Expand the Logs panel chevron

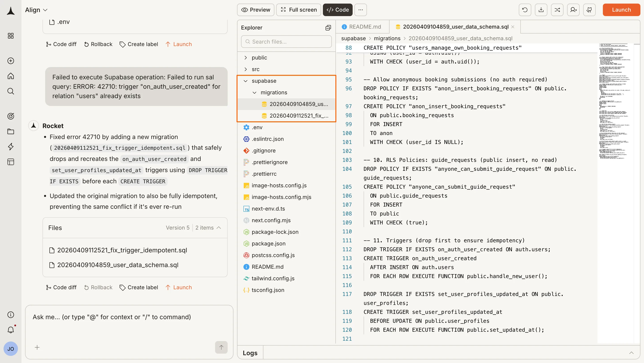[631, 353]
